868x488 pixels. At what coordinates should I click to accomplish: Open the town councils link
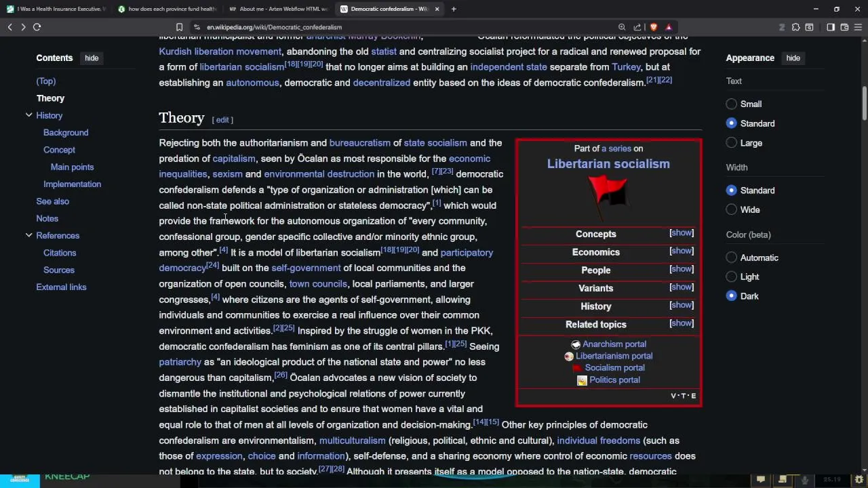click(318, 284)
